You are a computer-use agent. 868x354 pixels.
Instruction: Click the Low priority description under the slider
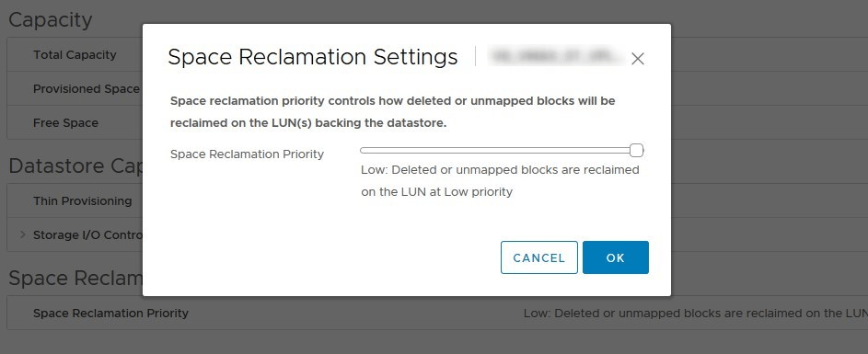(x=500, y=181)
